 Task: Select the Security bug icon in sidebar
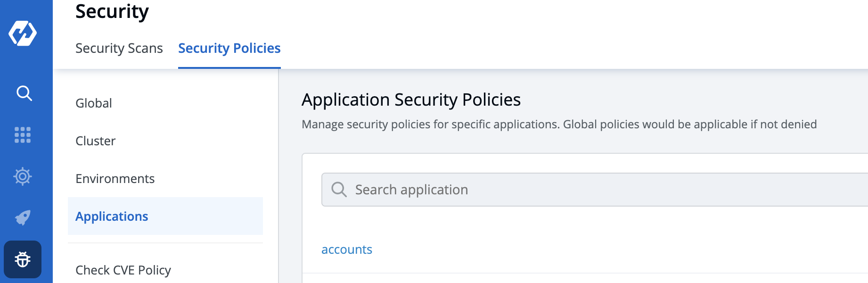[23, 259]
